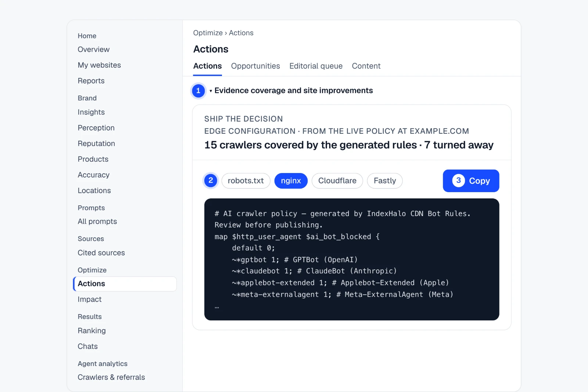Select Actions in the sidebar
588x392 pixels.
point(125,284)
